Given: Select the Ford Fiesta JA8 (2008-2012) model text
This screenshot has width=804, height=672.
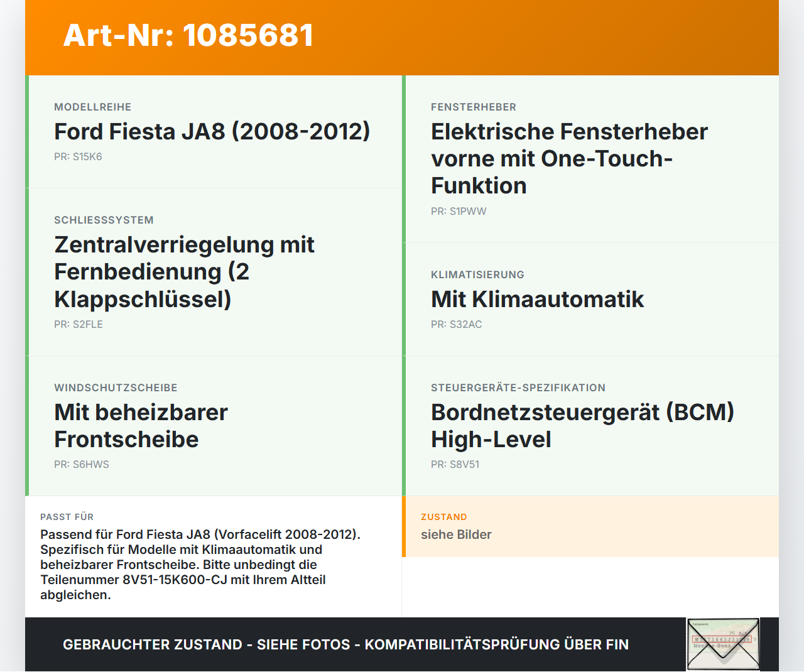Looking at the screenshot, I should click(x=212, y=131).
